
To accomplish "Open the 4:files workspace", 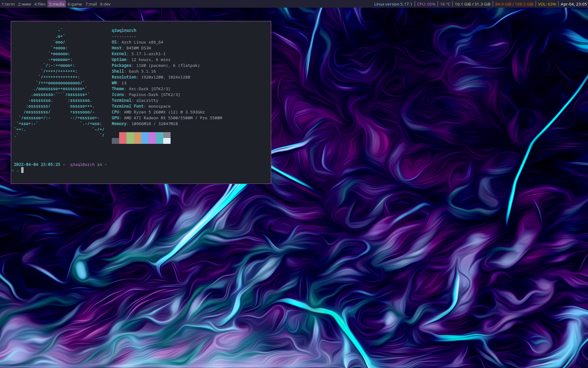I will coord(40,4).
